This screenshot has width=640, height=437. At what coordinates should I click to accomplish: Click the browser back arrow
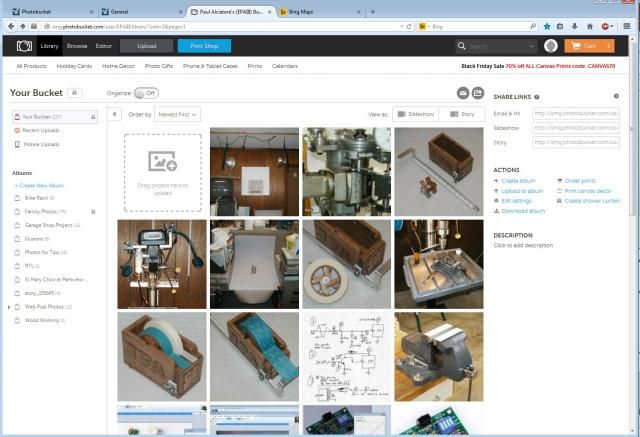click(x=11, y=26)
